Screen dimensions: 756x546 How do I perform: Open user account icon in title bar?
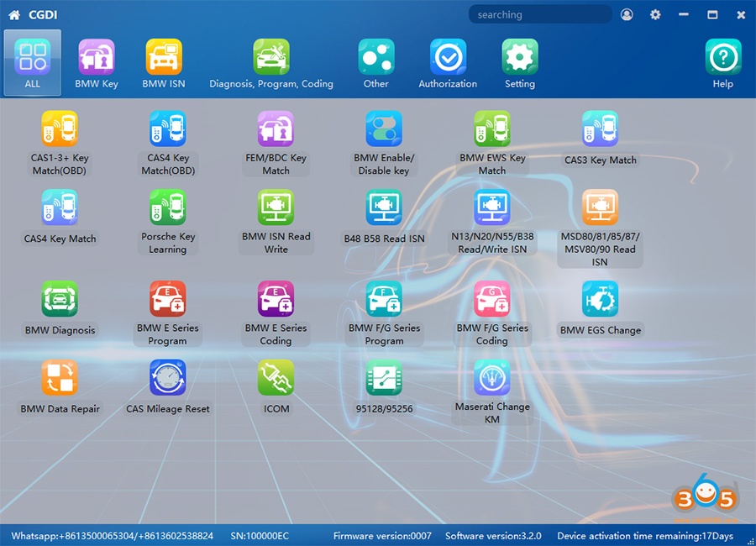(627, 14)
